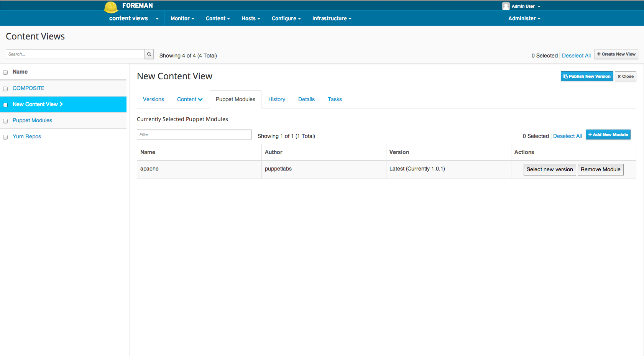Open the content views organization dropdown
This screenshot has width=644, height=356.
pos(134,18)
